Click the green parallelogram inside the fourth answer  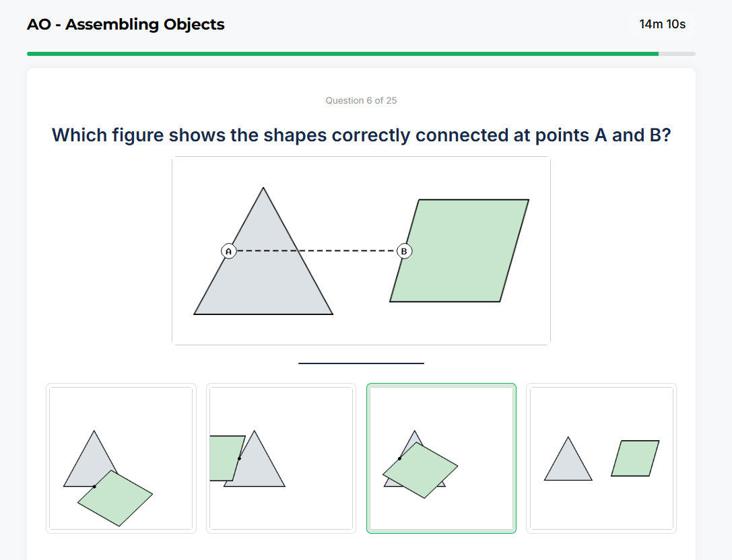coord(635,458)
